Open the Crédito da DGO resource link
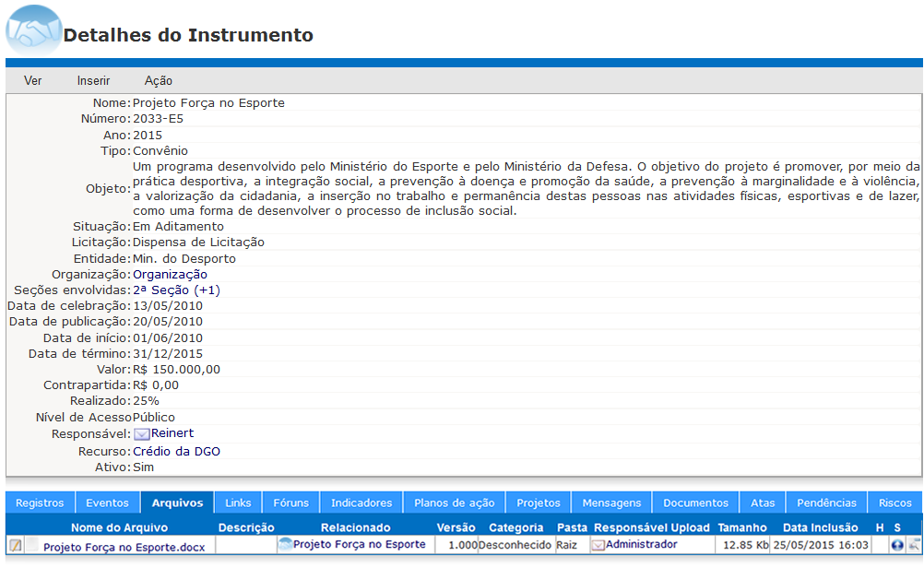The width and height of the screenshot is (924, 568). 176,451
